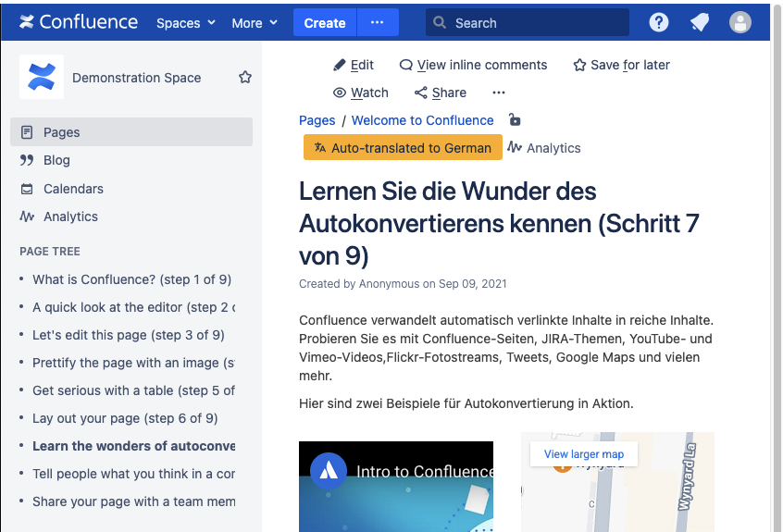Open What is Confluence? (step 1 of 9)
783x532 pixels.
131,279
